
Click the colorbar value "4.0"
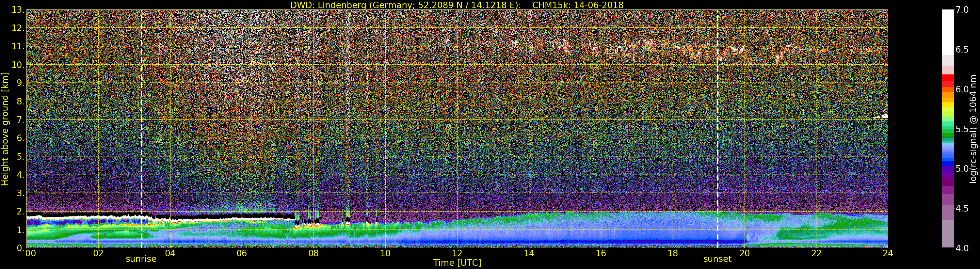(962, 248)
